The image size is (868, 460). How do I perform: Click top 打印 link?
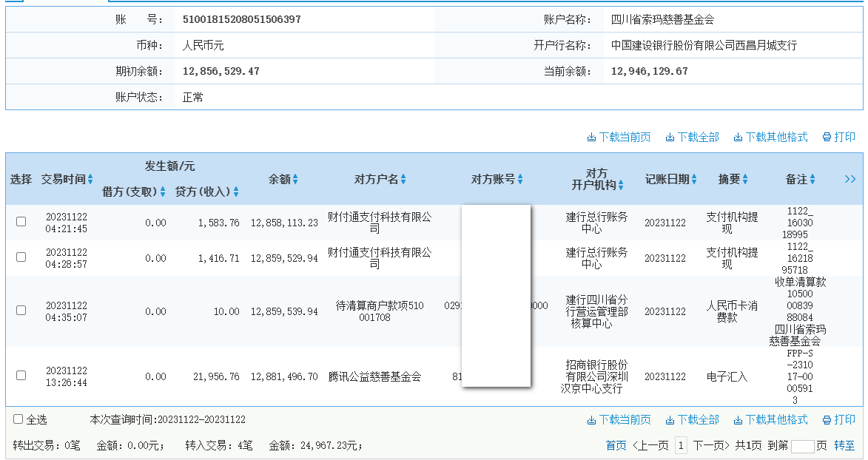click(838, 137)
